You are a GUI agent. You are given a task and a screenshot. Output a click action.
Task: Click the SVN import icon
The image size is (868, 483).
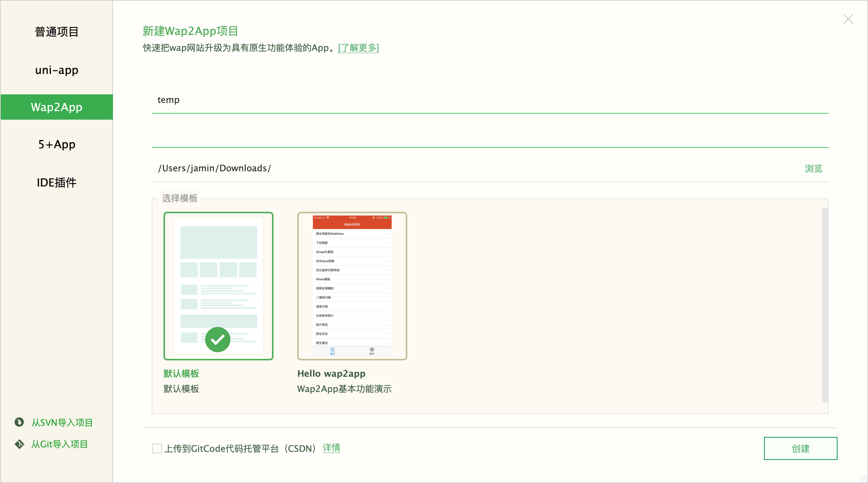19,422
